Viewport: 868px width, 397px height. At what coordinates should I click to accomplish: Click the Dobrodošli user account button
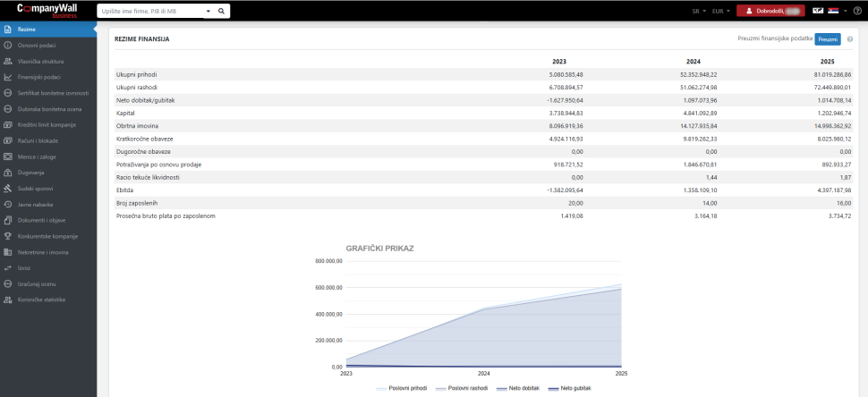(x=770, y=12)
